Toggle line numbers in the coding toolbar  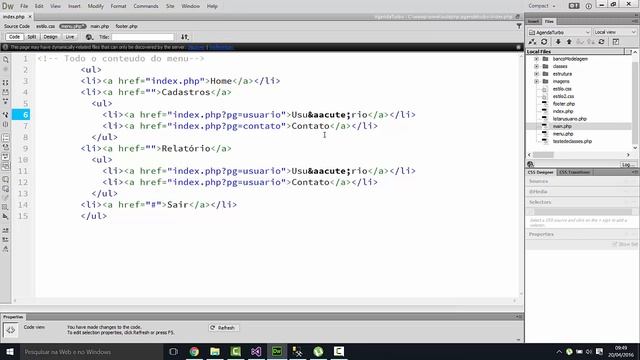[6, 138]
